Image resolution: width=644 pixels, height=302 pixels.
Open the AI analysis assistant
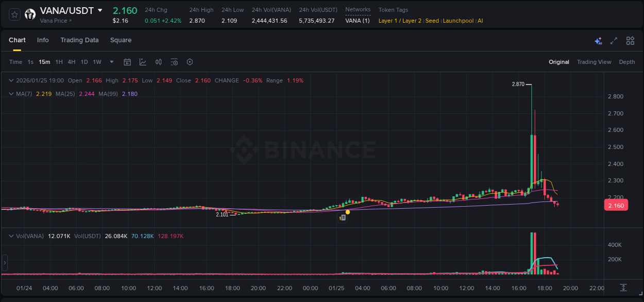pyautogui.click(x=598, y=40)
